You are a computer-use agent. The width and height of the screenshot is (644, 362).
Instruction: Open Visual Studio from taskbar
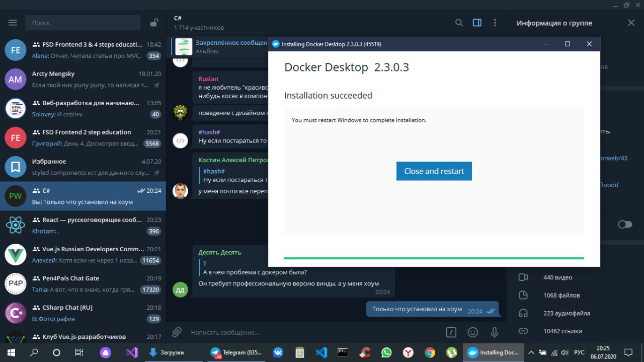click(132, 352)
